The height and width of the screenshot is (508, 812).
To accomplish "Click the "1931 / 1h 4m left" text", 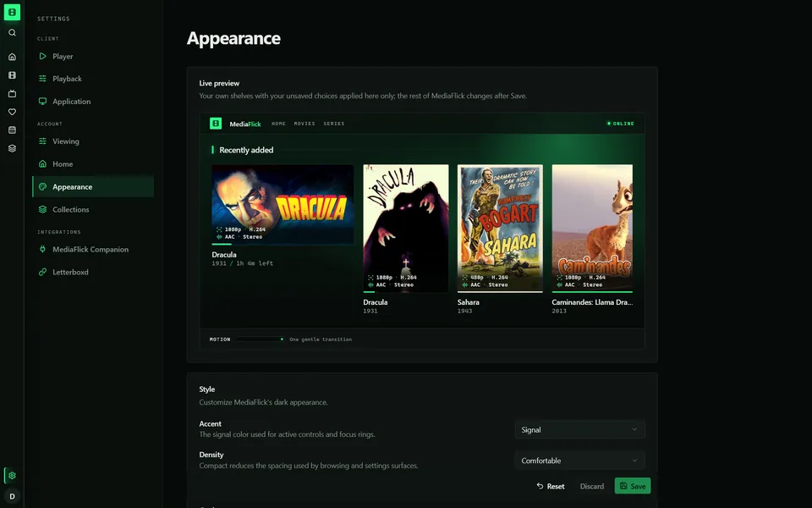I will (x=243, y=263).
